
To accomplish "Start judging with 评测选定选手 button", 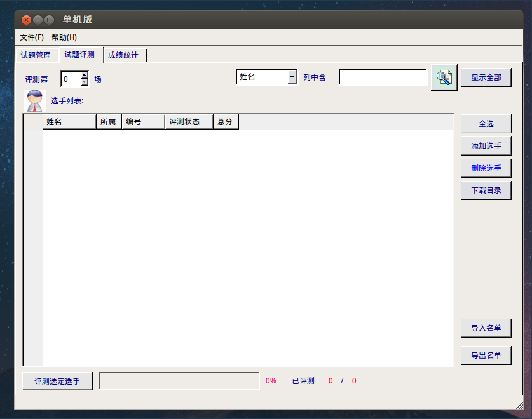I will [57, 381].
